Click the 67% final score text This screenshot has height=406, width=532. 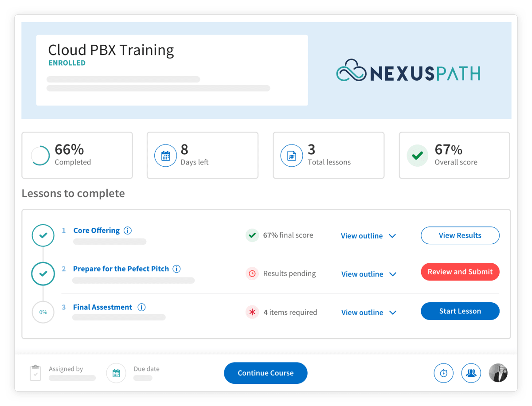[288, 235]
